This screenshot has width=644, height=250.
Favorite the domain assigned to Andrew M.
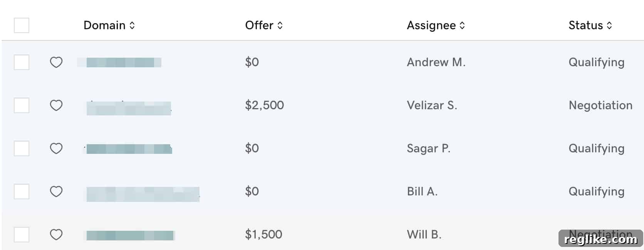pos(56,62)
